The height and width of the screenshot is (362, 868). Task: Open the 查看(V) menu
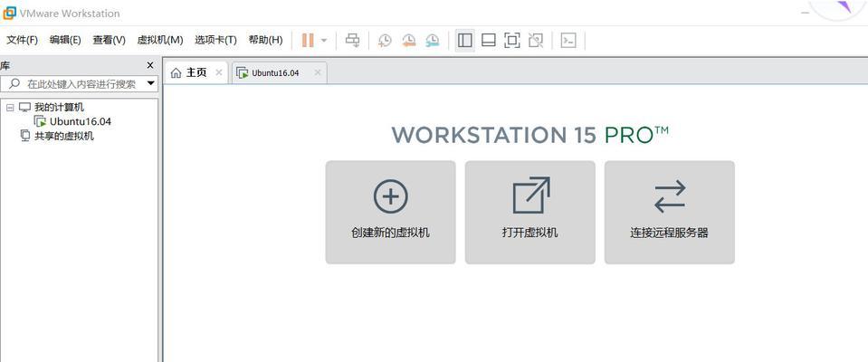tap(109, 40)
